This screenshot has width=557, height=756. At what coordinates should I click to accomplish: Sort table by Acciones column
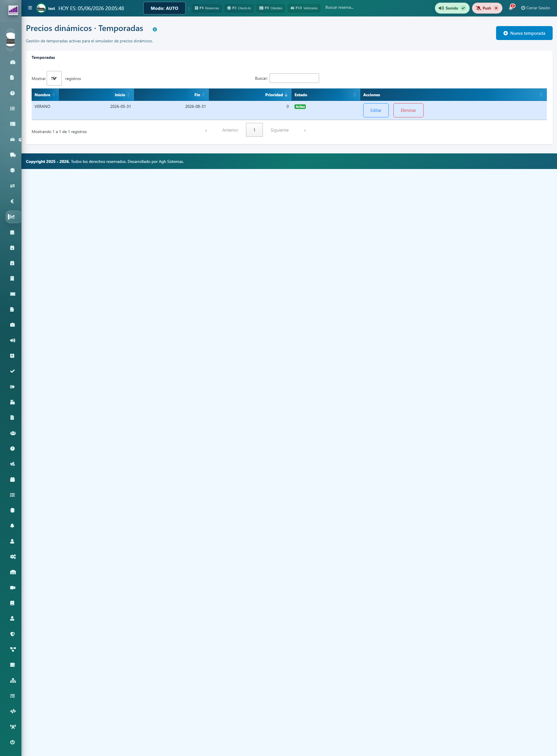[453, 95]
